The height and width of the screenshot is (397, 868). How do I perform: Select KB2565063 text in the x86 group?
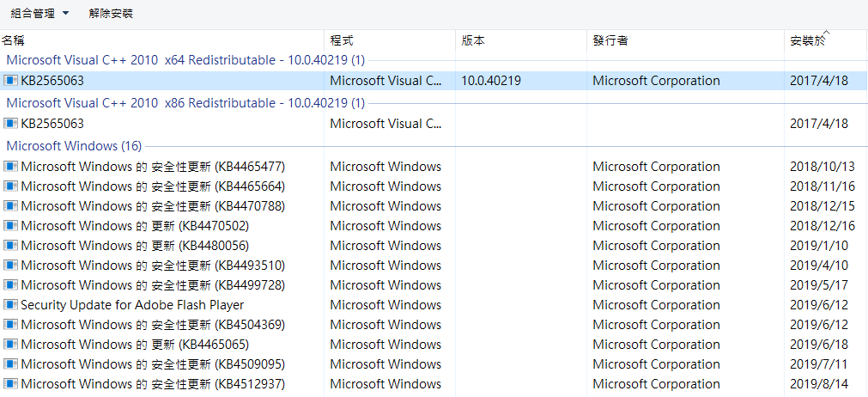tap(52, 124)
